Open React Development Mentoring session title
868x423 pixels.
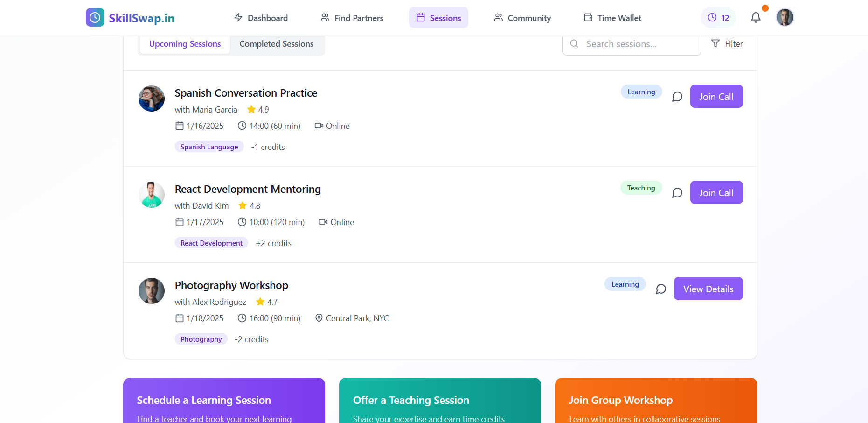point(248,189)
